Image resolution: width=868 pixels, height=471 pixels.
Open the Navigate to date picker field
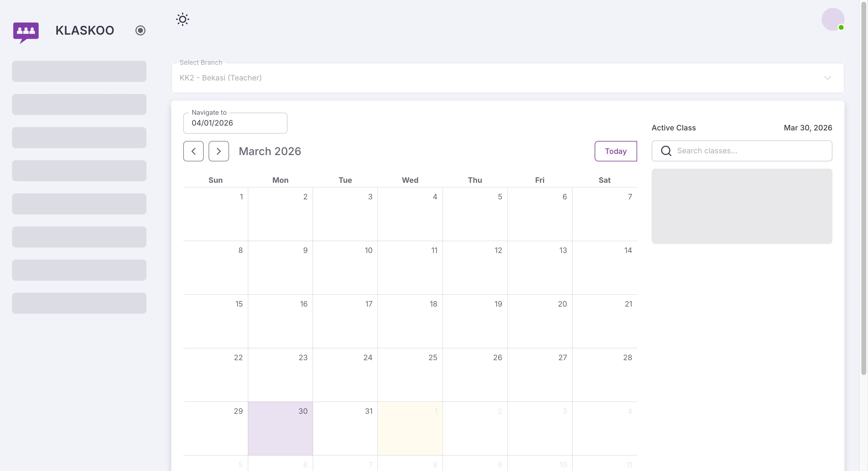(x=235, y=123)
